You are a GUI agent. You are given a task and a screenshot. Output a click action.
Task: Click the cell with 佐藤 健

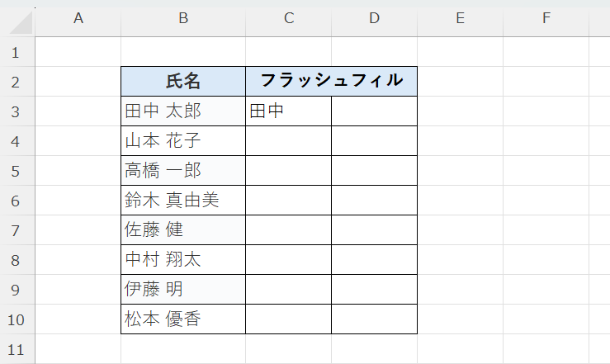coord(182,229)
